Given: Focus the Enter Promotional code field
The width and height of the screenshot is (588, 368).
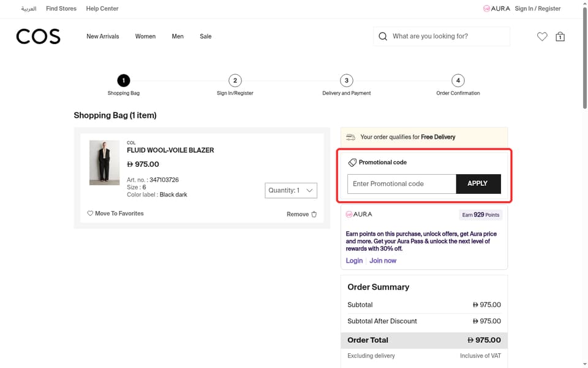Looking at the screenshot, I should tap(402, 184).
